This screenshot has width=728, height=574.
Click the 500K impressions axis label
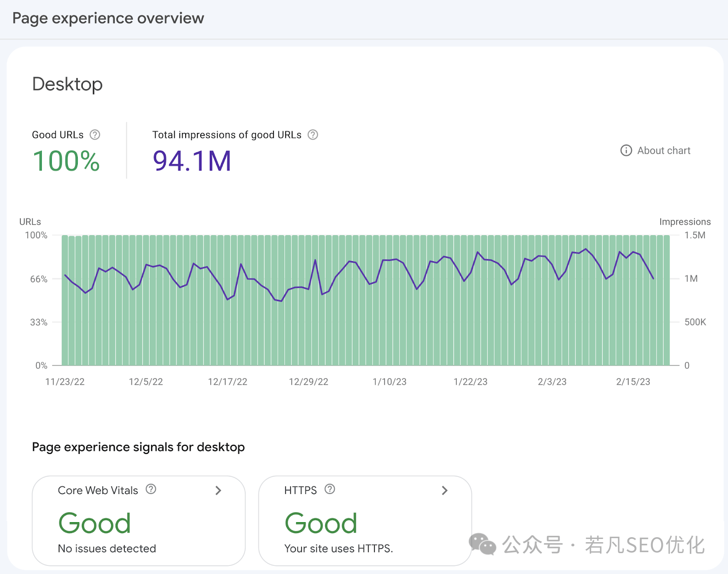695,322
